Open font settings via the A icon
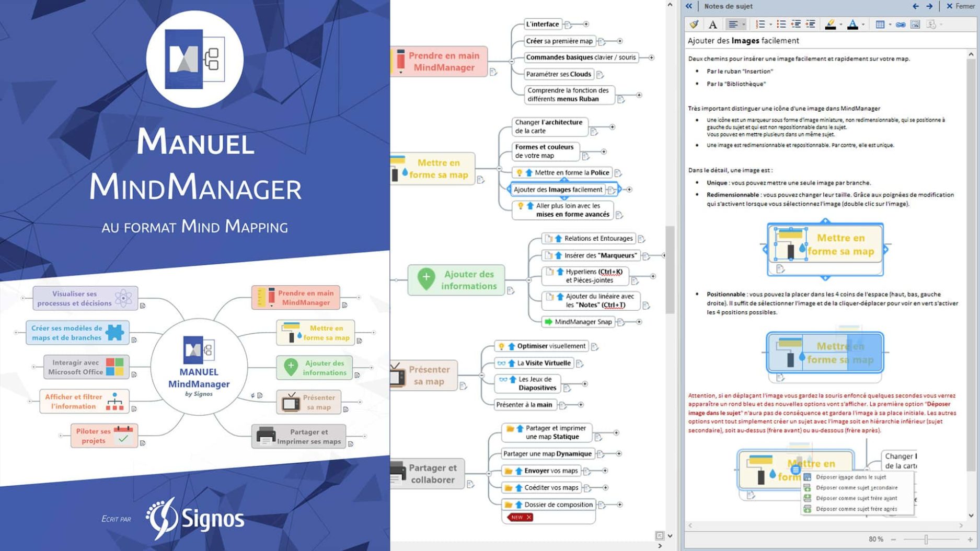This screenshot has height=551, width=980. click(712, 24)
